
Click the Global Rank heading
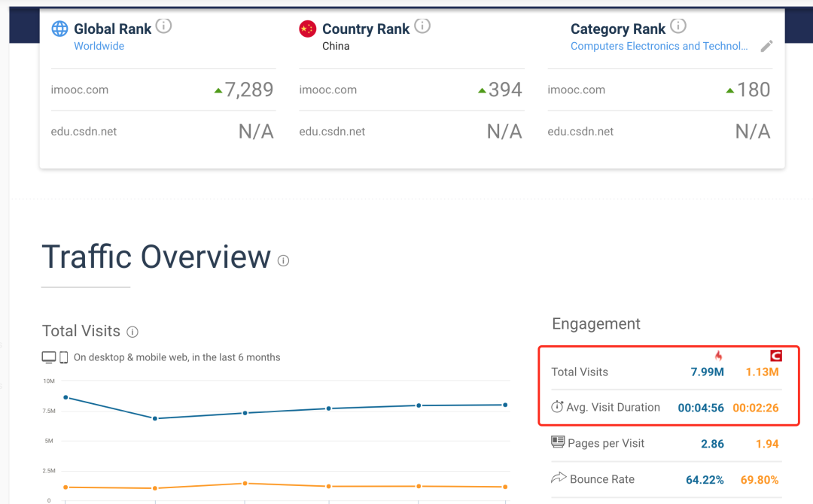(x=112, y=29)
